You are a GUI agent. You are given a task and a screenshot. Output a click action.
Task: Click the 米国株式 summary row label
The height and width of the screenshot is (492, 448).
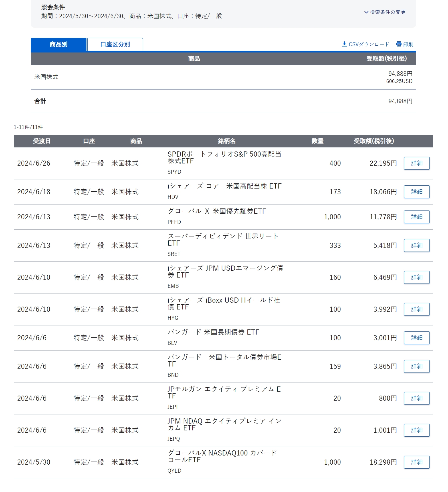tap(46, 77)
